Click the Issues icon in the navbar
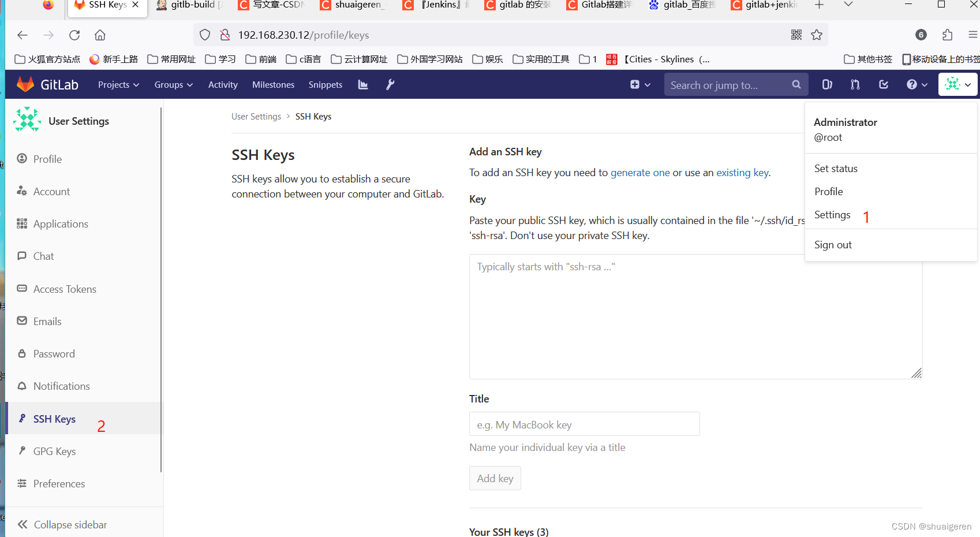The image size is (980, 537). coord(826,84)
